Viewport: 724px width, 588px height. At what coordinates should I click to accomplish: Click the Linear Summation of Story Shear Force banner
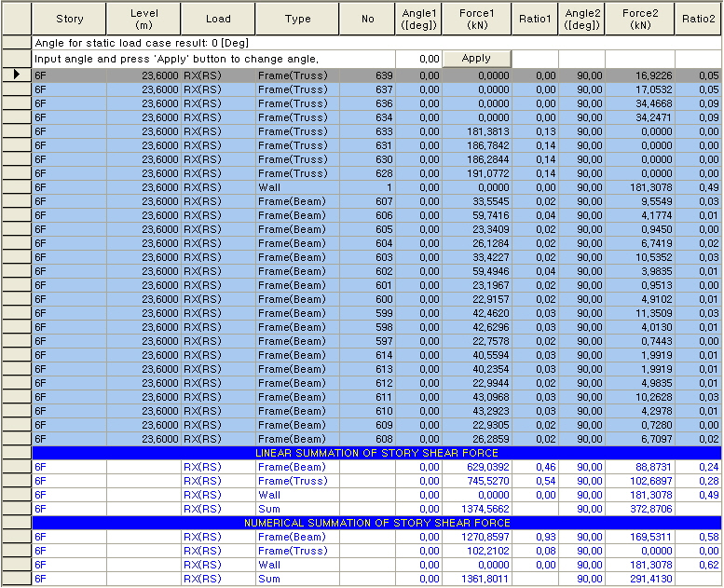[x=376, y=453]
